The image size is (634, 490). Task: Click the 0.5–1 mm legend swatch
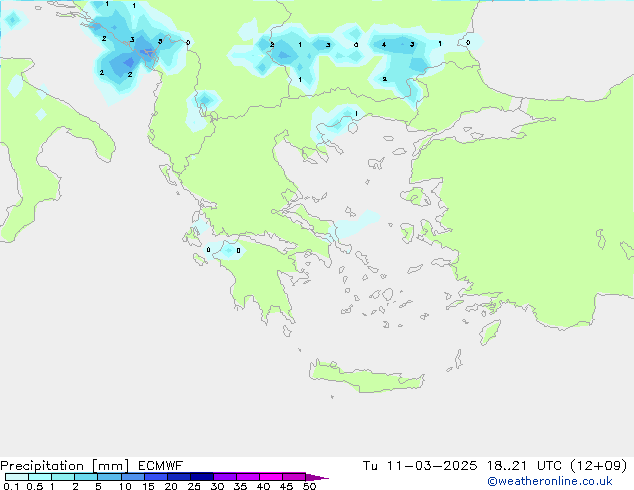(x=40, y=477)
